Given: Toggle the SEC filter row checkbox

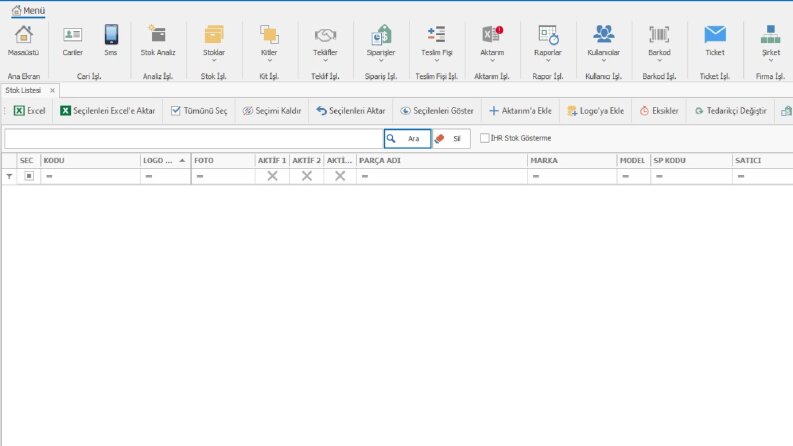Looking at the screenshot, I should [29, 176].
